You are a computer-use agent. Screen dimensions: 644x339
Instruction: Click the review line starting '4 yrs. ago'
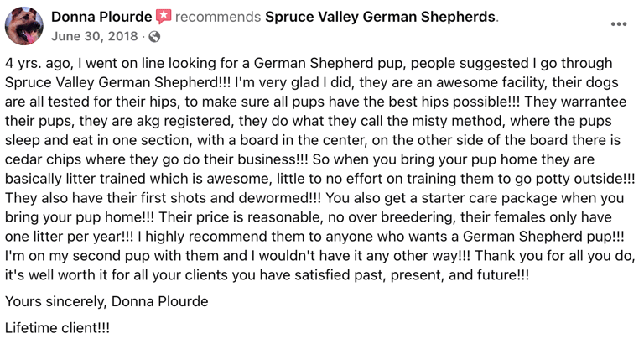[309, 63]
